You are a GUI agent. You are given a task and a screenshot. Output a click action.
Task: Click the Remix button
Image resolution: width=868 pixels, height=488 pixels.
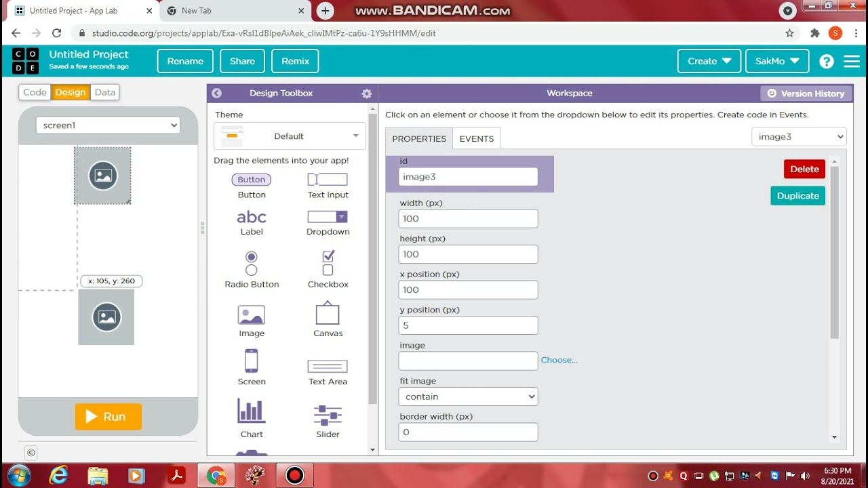(295, 61)
